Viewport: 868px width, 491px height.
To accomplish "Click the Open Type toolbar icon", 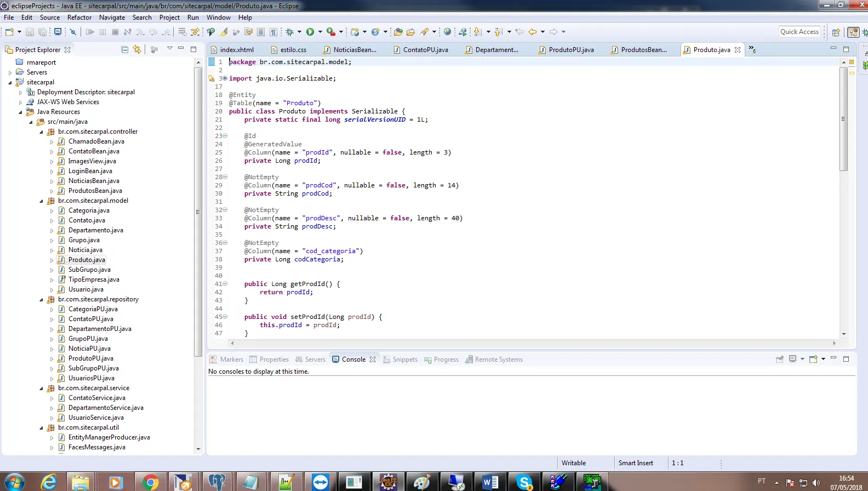I will (398, 32).
